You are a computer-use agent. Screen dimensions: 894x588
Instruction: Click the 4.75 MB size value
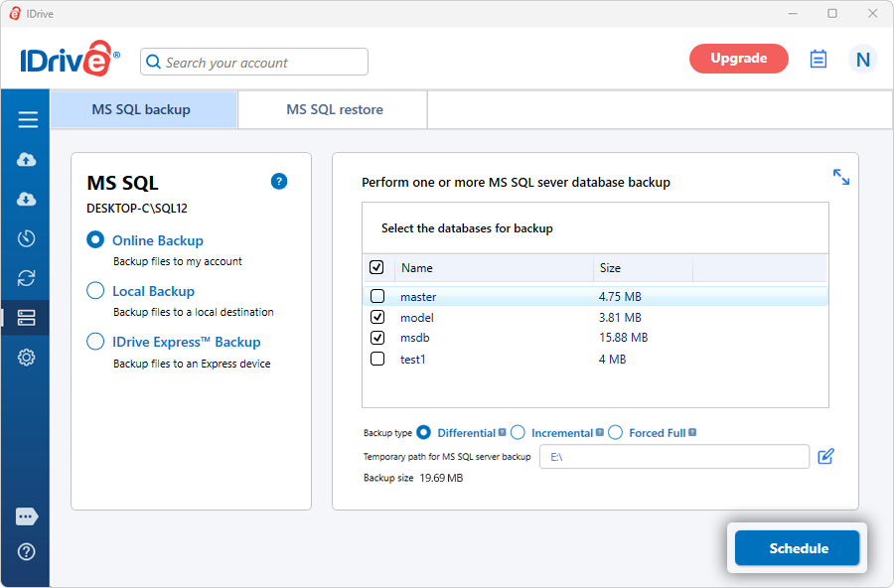pos(620,297)
